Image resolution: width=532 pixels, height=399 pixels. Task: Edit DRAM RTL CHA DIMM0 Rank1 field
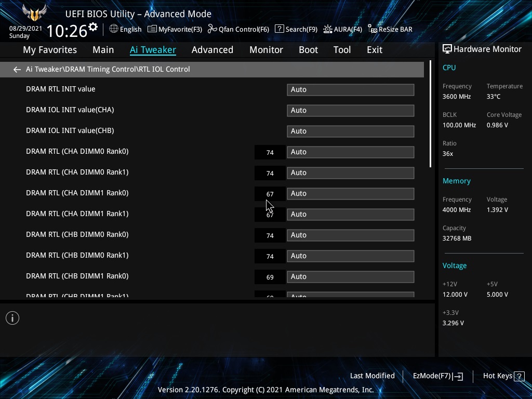351,172
